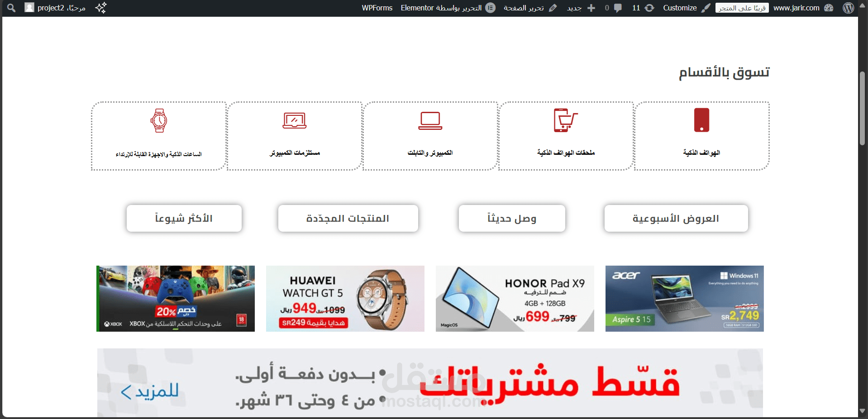The height and width of the screenshot is (419, 868).
Task: Open the Xbox 20% discount banner
Action: pyautogui.click(x=176, y=299)
